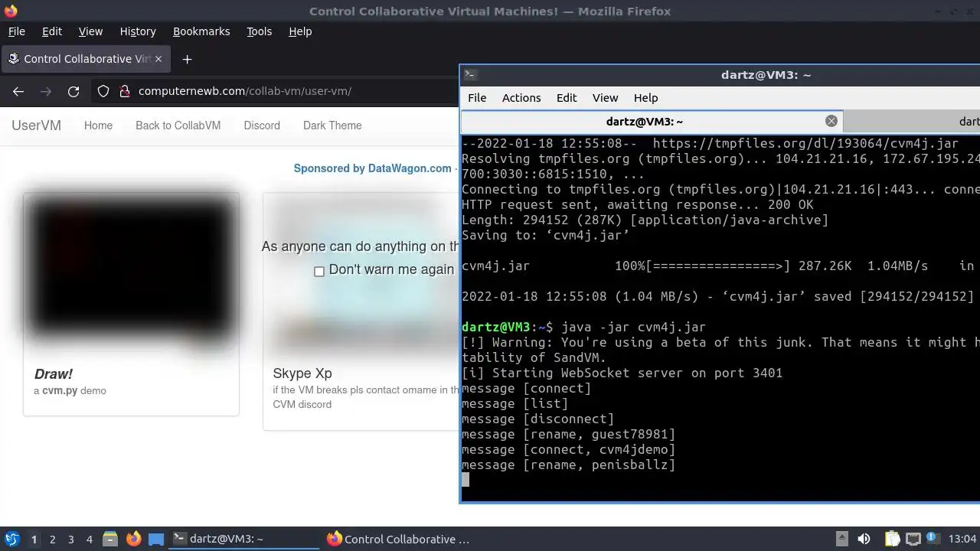This screenshot has height=551, width=980.
Task: Click the Home navigation link
Action: click(98, 126)
